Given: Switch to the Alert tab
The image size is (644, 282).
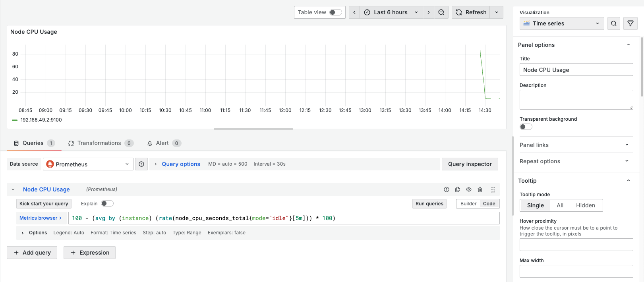Looking at the screenshot, I should click(164, 143).
